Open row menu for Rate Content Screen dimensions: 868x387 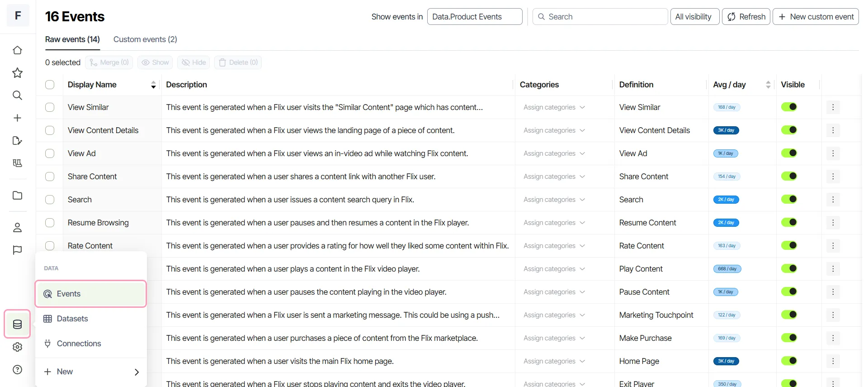(833, 246)
